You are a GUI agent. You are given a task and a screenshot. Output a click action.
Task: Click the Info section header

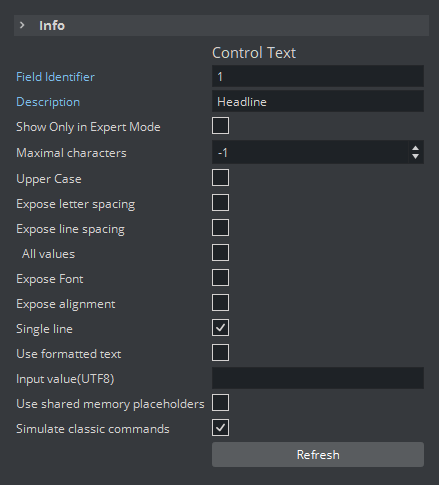(x=221, y=25)
